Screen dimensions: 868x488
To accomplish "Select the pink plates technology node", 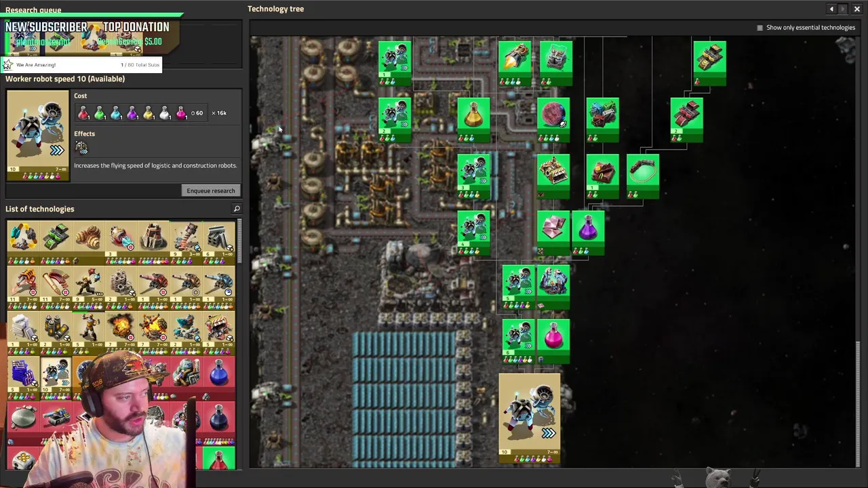I will [x=553, y=233].
